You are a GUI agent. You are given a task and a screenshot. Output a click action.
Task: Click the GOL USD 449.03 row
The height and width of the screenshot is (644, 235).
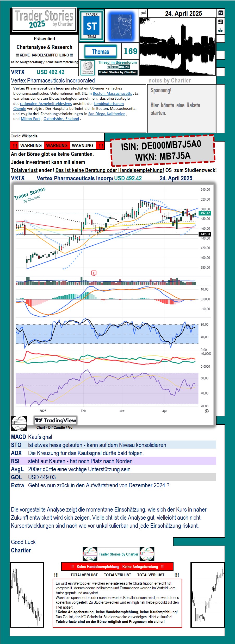[114, 477]
